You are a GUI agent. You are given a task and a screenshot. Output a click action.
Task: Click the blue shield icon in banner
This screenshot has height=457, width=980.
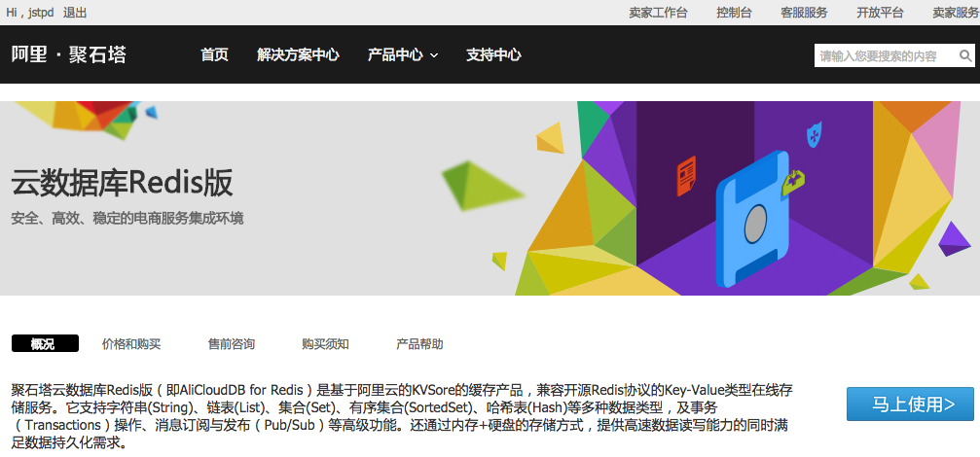click(814, 134)
